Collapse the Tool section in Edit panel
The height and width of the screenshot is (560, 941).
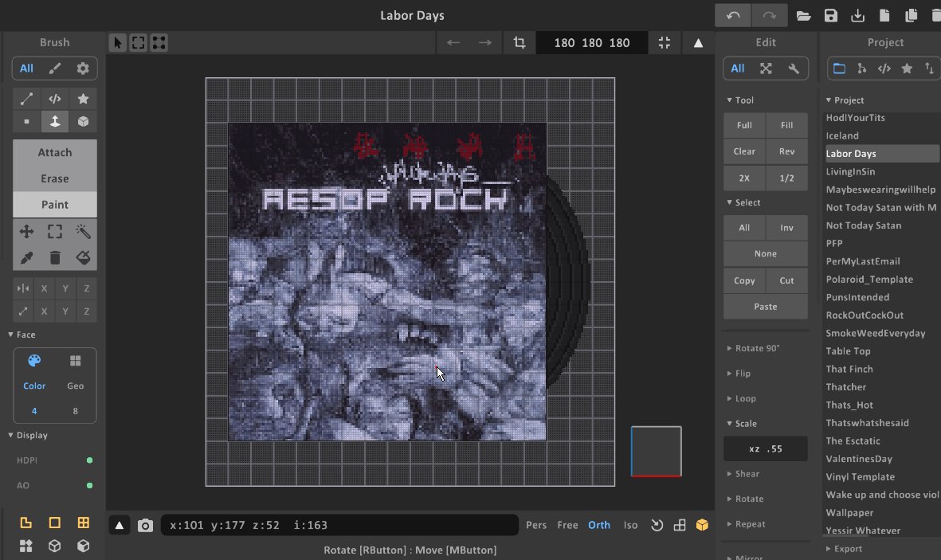740,100
